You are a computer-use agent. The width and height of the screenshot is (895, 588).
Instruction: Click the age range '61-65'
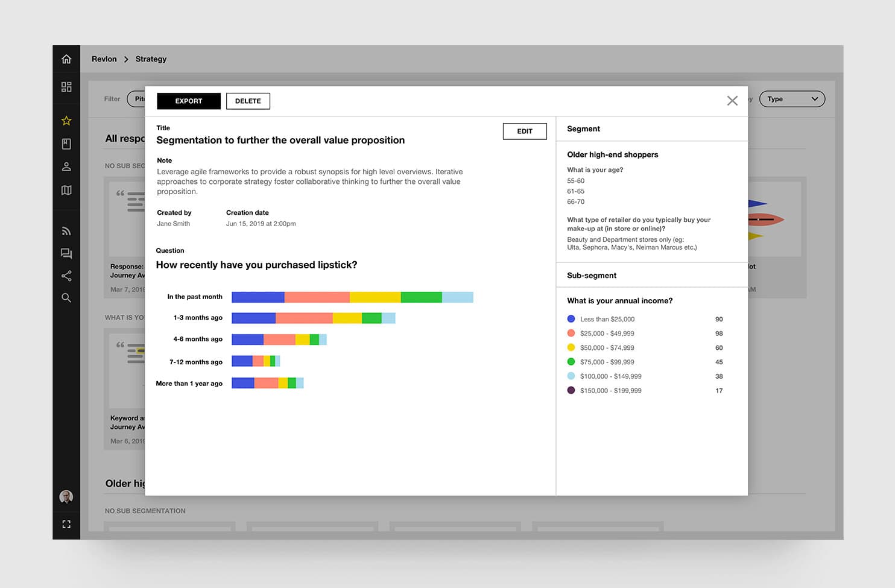[x=576, y=191]
